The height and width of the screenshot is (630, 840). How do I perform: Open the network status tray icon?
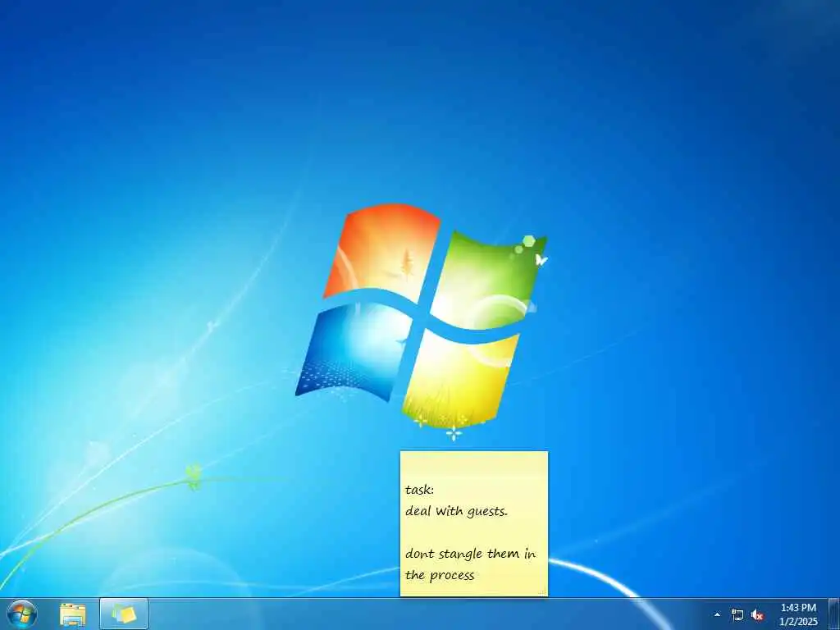click(x=737, y=615)
